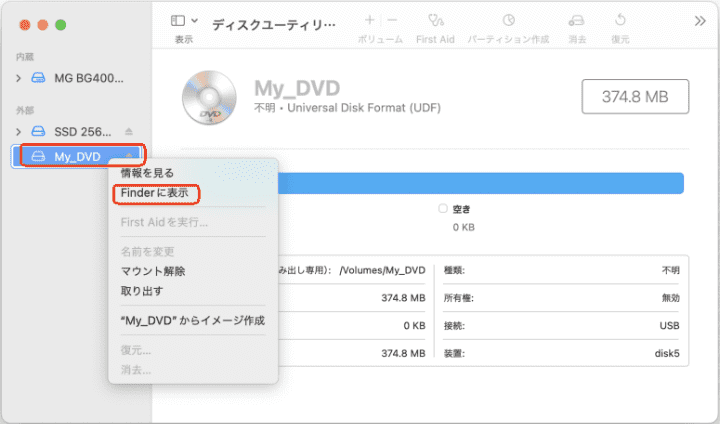The height and width of the screenshot is (424, 720).
Task: Click the Erase drive icon
Action: pyautogui.click(x=577, y=20)
